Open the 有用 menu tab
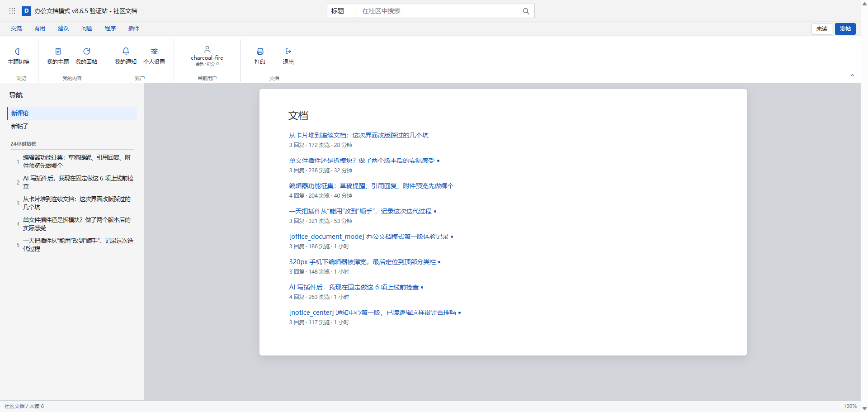The width and height of the screenshot is (868, 412). 40,28
